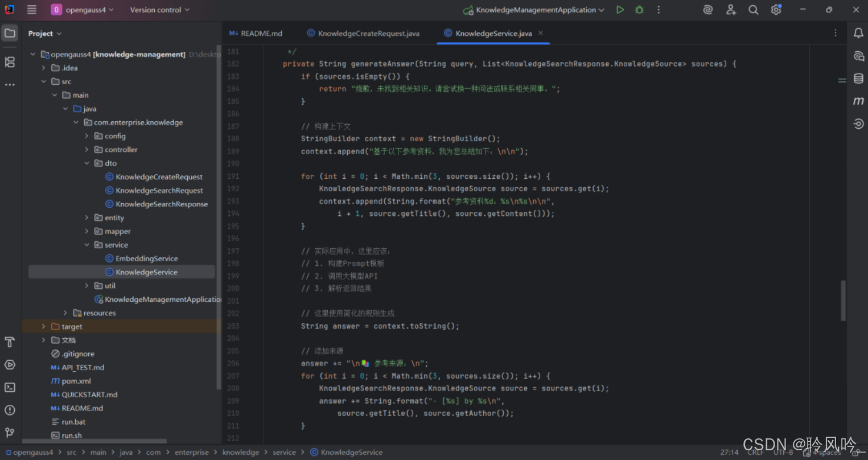Open AI assistant swirl icon in toolbar

[708, 10]
